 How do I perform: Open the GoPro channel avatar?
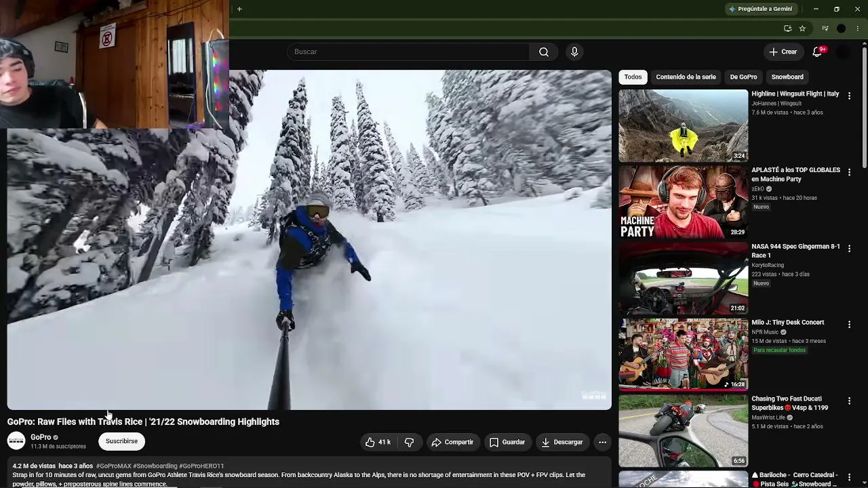(x=16, y=441)
